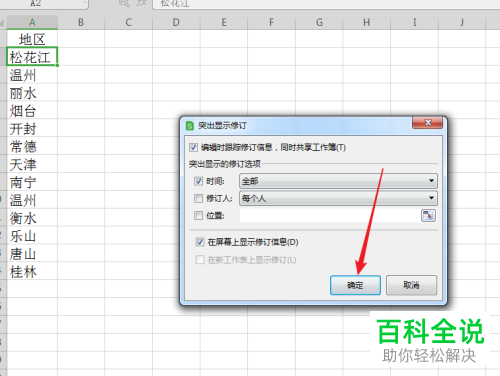Click the cell containing 桂林
500x376 pixels.
[x=32, y=272]
